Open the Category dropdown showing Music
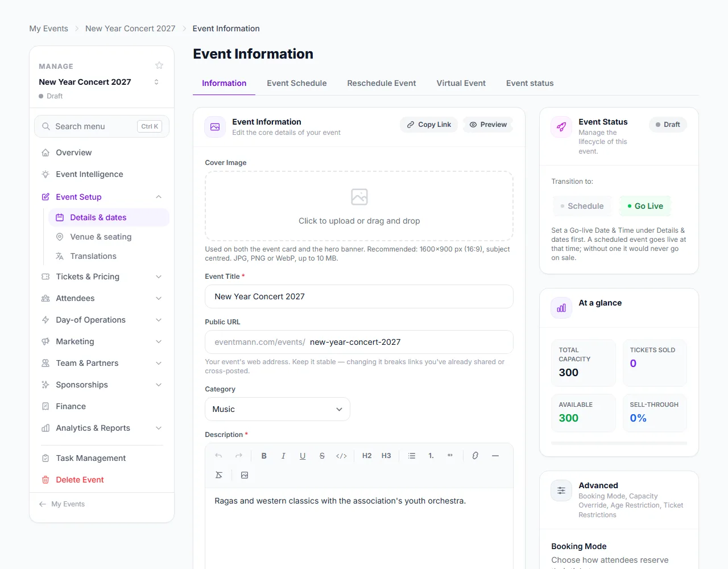 (x=278, y=409)
